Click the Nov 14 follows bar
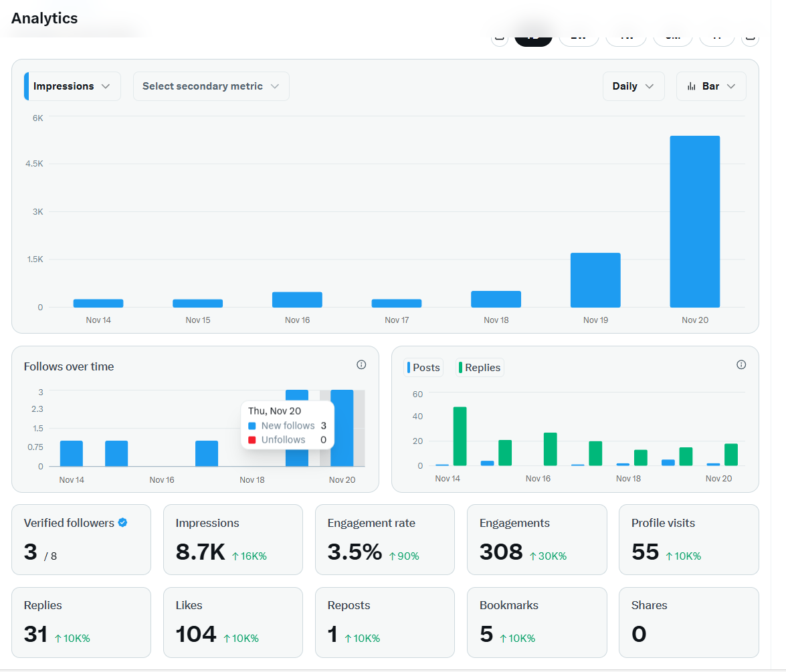Screen dimensions: 786x672 (x=71, y=453)
